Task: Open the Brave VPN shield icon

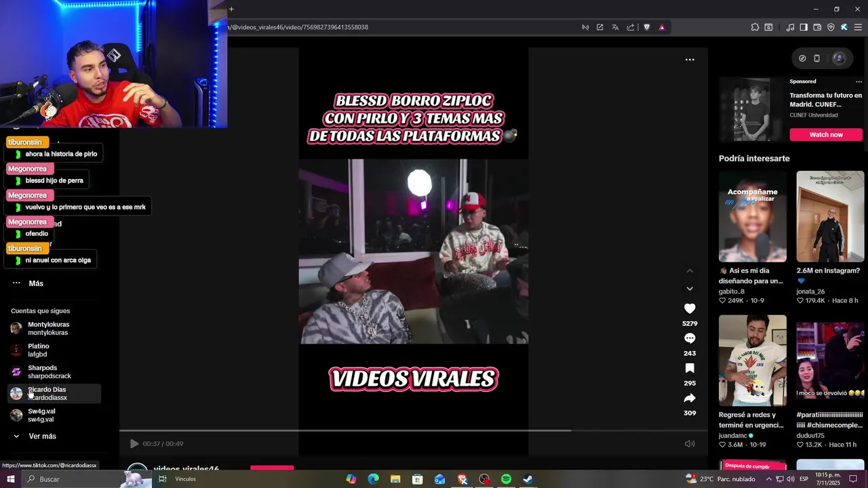Action: (831, 27)
